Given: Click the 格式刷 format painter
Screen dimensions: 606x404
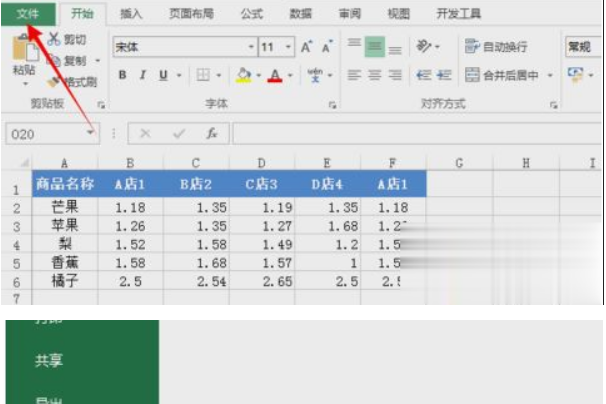Looking at the screenshot, I should coord(72,82).
